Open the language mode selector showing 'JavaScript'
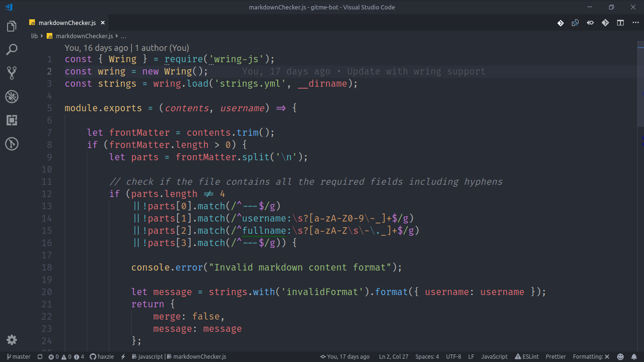Screen dimensions: 644x362 pyautogui.click(x=494, y=357)
